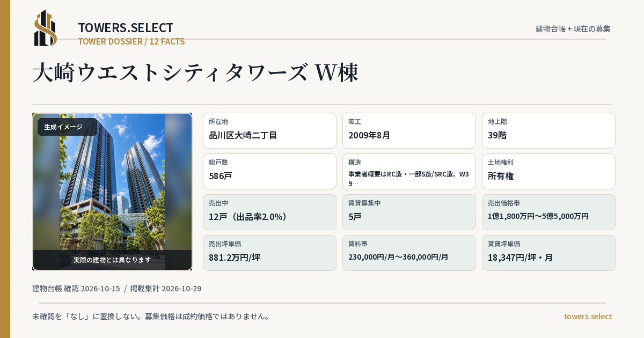Click the TOWERS.SELECT tower logo icon
This screenshot has width=644, height=338.
coord(46,28)
